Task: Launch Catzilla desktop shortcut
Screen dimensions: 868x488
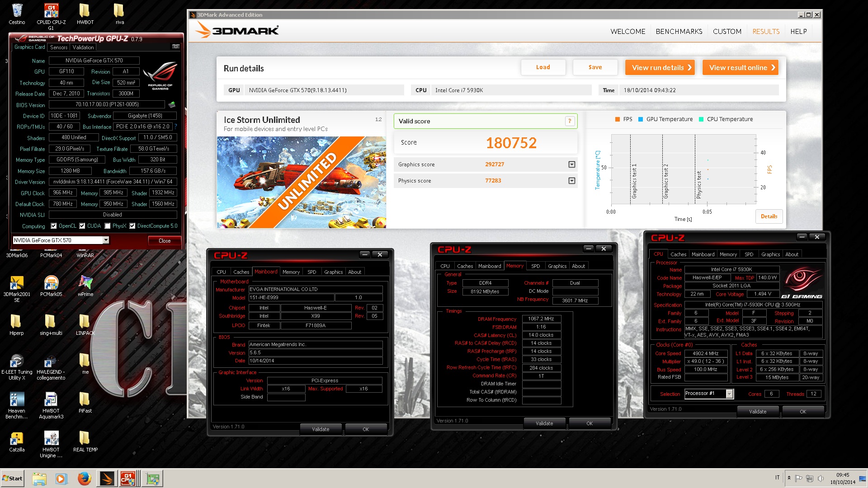Action: point(17,441)
